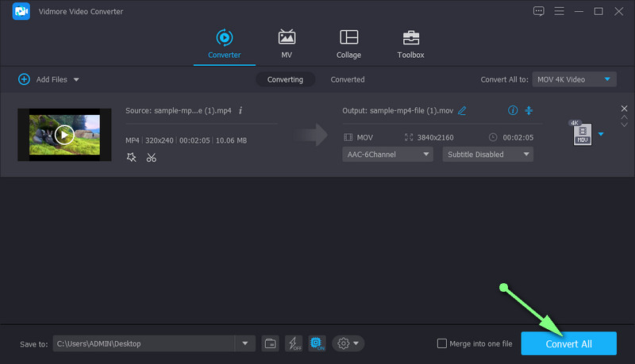635x364 pixels.
Task: Open the Cut scissors tool
Action: [x=152, y=158]
